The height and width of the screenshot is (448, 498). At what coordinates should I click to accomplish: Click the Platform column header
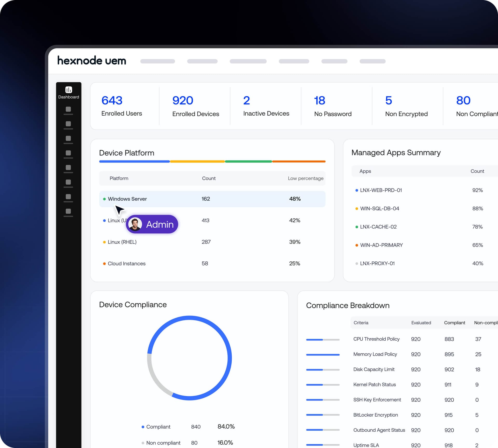[x=119, y=178]
